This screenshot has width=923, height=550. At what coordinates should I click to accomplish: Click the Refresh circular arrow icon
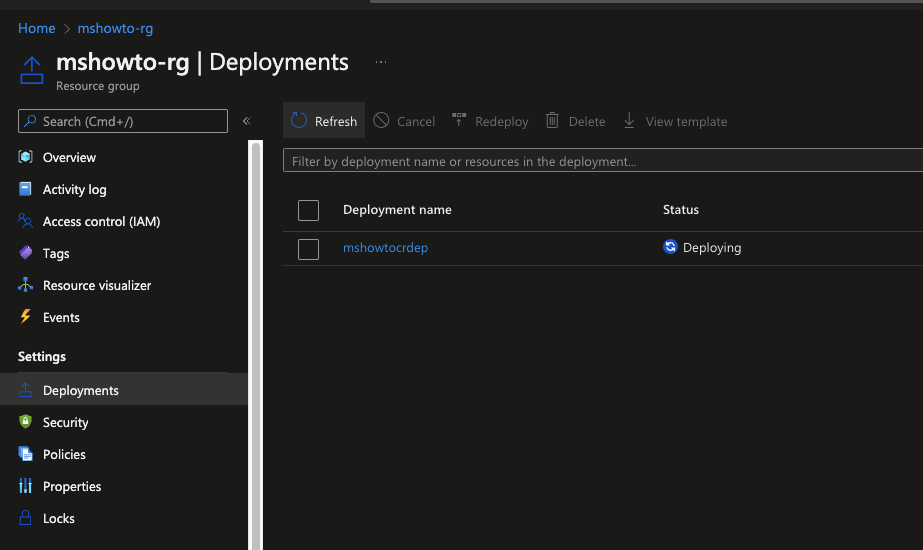tap(299, 121)
